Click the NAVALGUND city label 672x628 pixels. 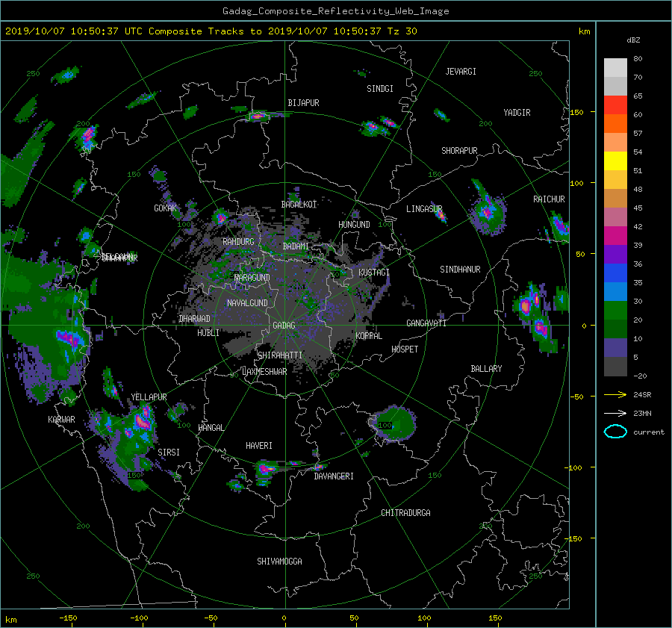[x=247, y=303]
